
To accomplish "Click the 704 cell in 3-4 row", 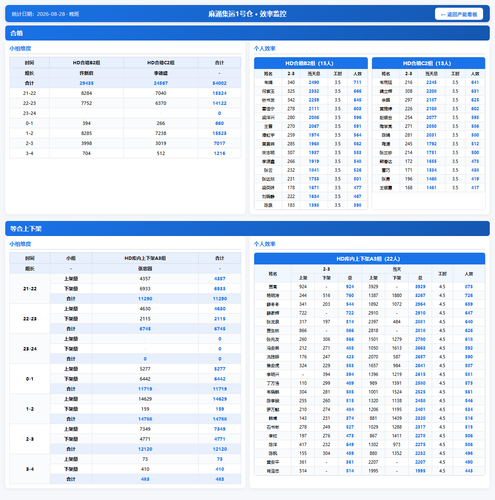I will click(86, 153).
